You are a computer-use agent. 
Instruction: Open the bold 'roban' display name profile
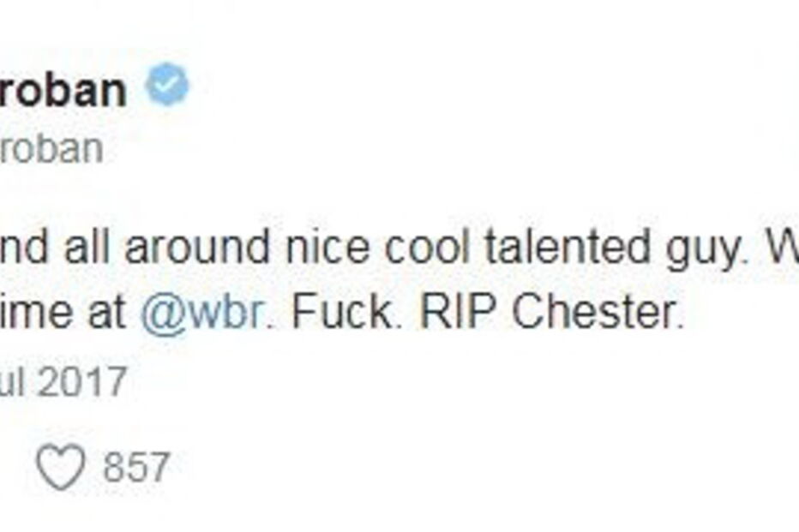(63, 90)
